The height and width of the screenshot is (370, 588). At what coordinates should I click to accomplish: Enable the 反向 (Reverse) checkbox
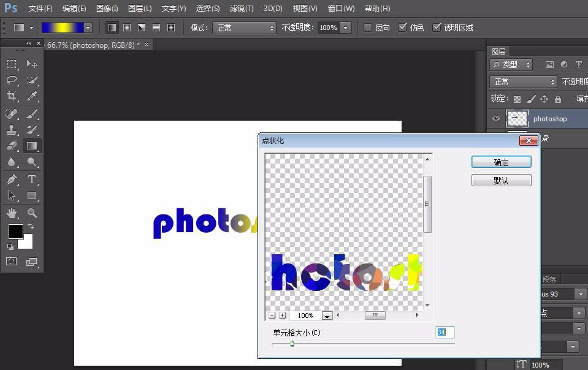pyautogui.click(x=368, y=28)
